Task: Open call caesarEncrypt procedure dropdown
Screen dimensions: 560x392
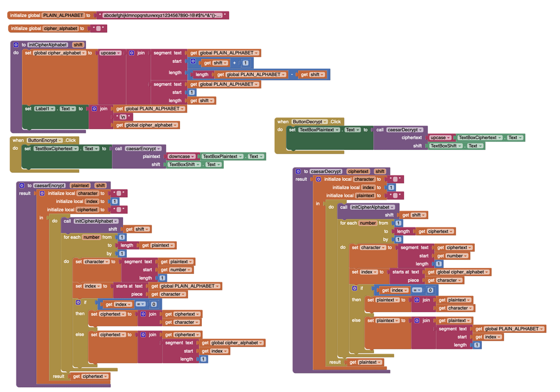Action: (143, 149)
